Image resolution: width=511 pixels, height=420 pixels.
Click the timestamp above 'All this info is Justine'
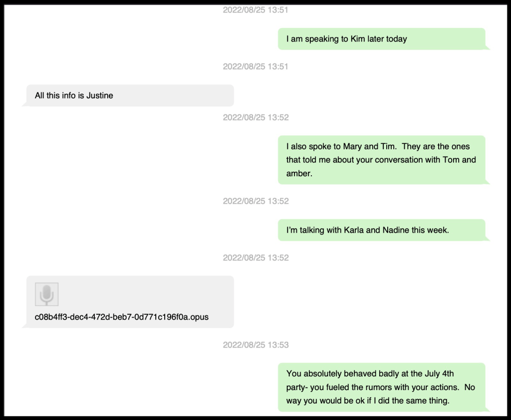(255, 66)
